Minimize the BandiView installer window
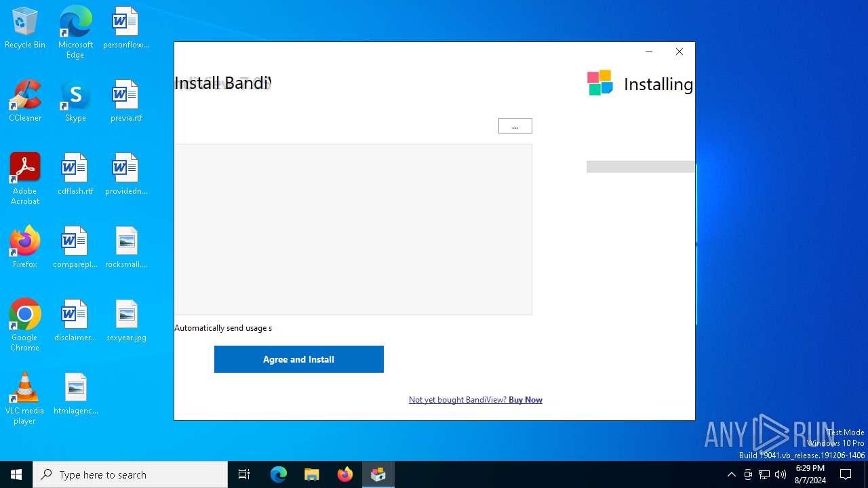Screen dimensions: 868x488 pos(649,52)
